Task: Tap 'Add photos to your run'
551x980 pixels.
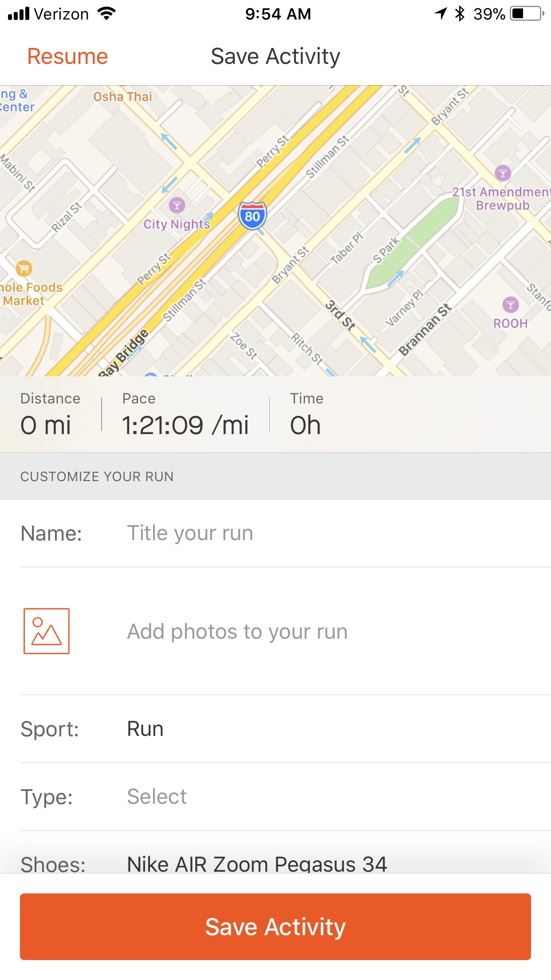Action: tap(237, 631)
